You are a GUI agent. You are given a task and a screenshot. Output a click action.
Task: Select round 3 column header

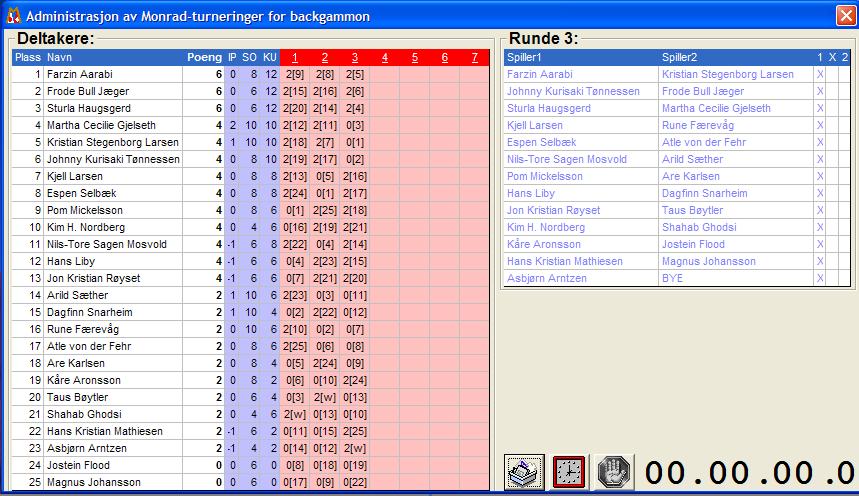(x=354, y=57)
